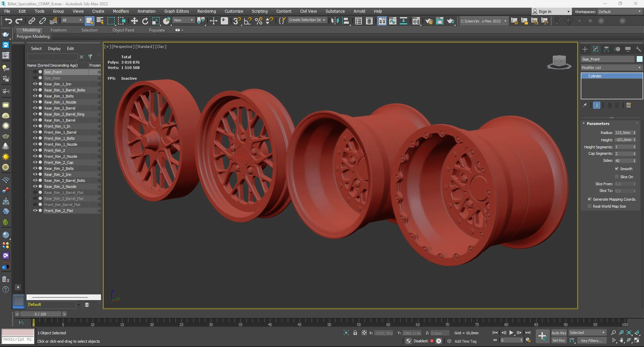Switch to the Freeform ribbon tab
The width and height of the screenshot is (644, 347).
click(x=59, y=30)
